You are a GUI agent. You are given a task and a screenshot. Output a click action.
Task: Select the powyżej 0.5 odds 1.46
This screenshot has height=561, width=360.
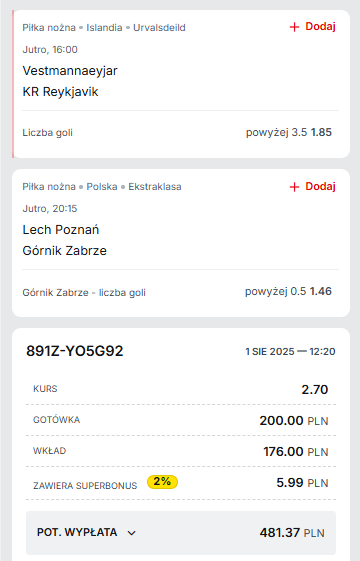pyautogui.click(x=288, y=291)
